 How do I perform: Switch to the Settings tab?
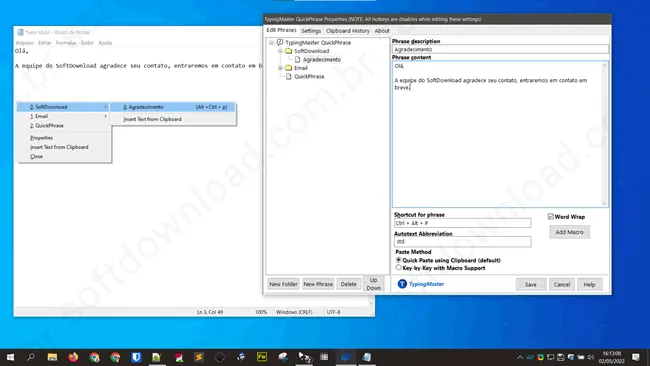pyautogui.click(x=311, y=31)
